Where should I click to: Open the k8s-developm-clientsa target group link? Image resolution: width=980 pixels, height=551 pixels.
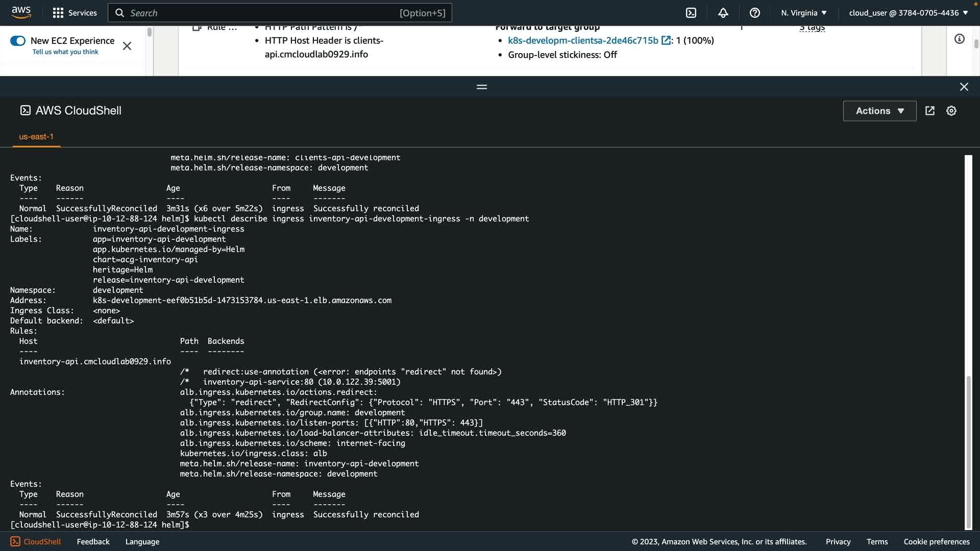(583, 40)
